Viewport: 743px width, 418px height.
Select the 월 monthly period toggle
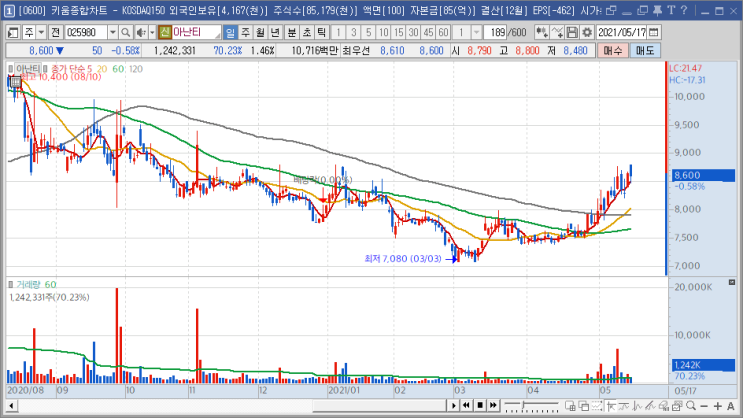coord(260,32)
